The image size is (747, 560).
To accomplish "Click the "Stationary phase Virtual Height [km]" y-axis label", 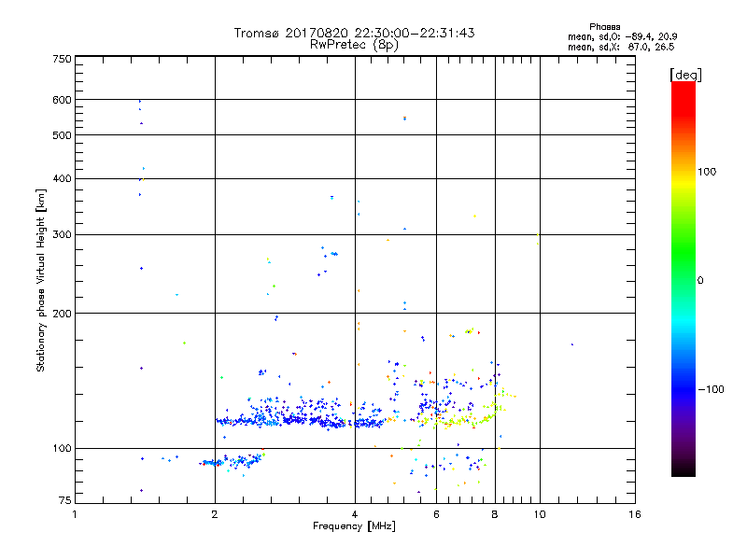I will click(40, 280).
